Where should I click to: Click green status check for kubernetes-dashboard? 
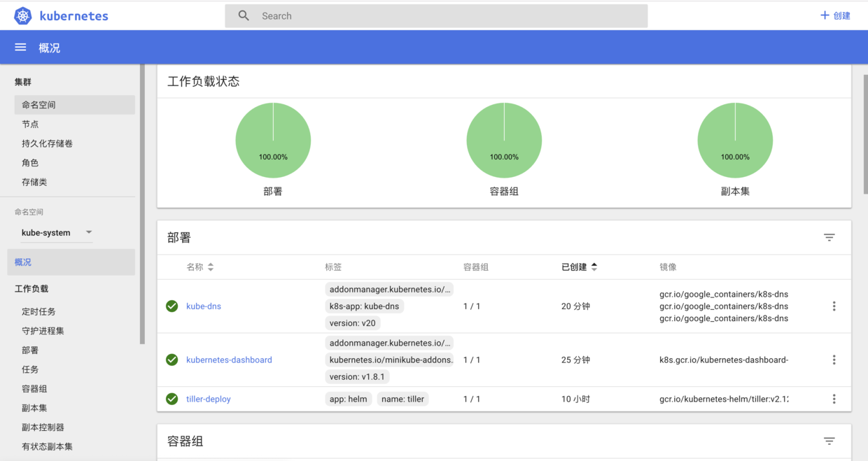point(171,360)
